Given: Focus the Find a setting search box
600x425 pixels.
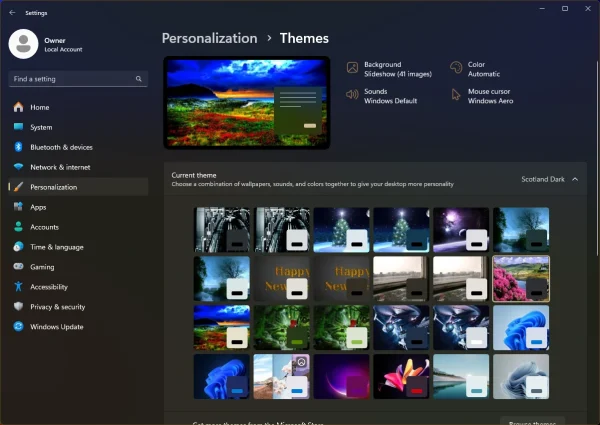Looking at the screenshot, I should (x=78, y=79).
